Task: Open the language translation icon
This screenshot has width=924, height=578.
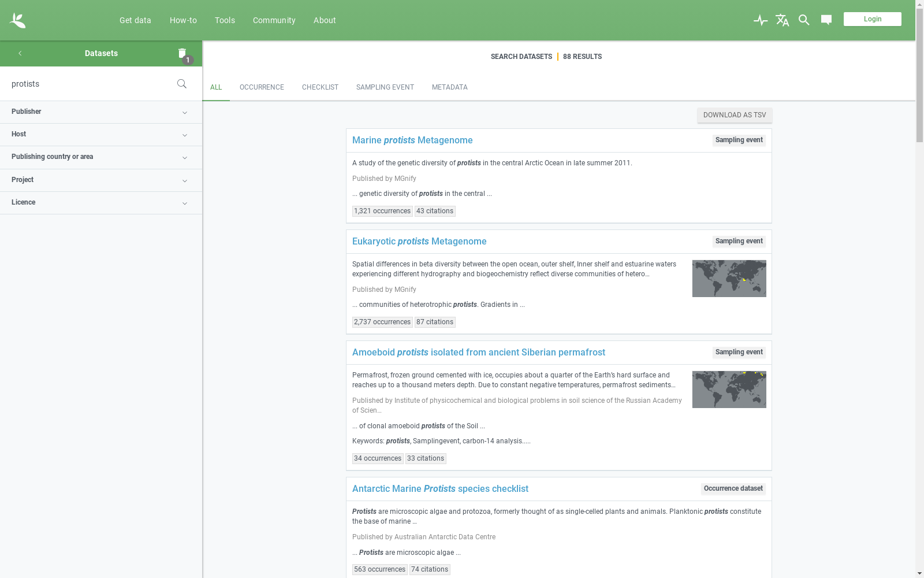Action: [x=783, y=20]
